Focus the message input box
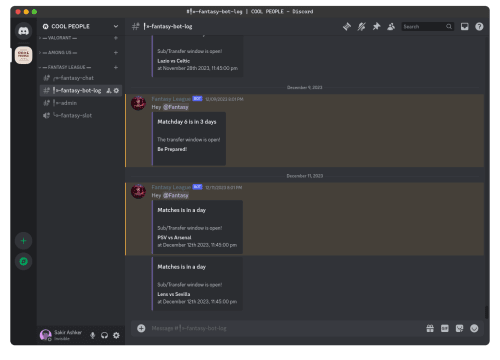 [287, 328]
